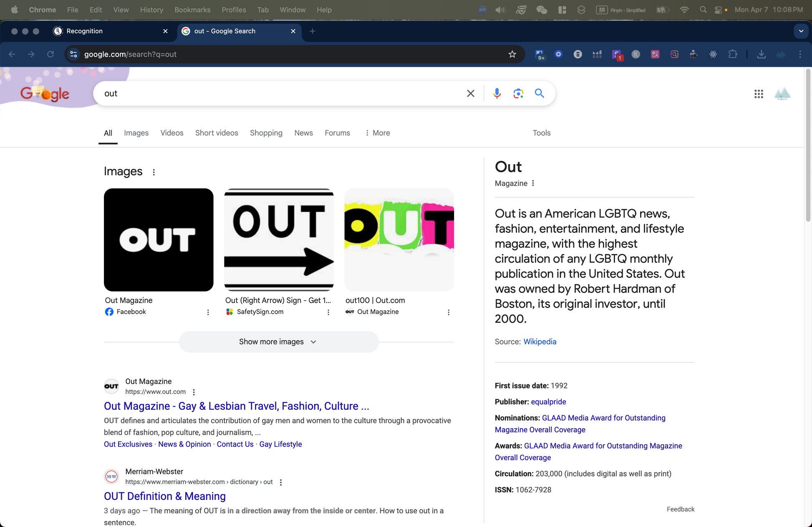The height and width of the screenshot is (527, 812).
Task: Switch to Videos results tab
Action: 172,133
